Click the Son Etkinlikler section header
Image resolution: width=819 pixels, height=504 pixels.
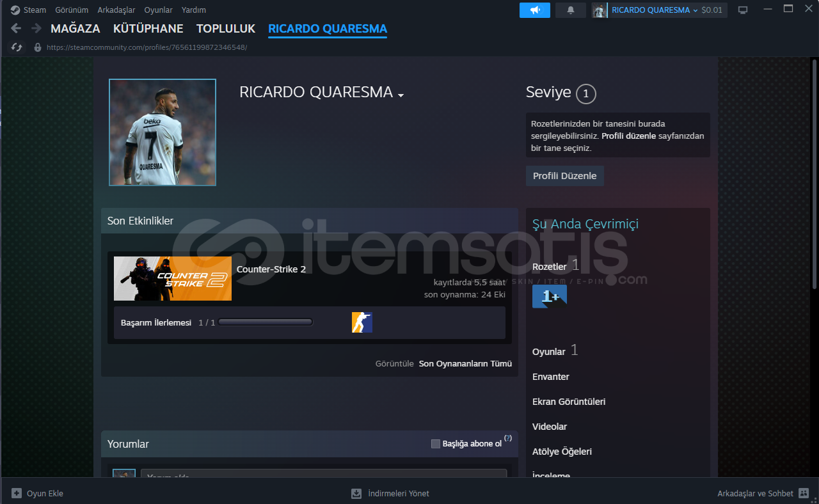coord(310,221)
